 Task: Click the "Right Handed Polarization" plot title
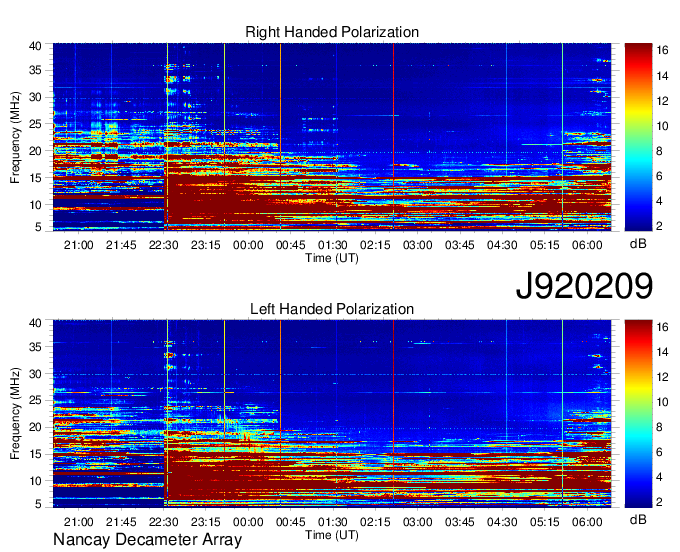point(332,32)
